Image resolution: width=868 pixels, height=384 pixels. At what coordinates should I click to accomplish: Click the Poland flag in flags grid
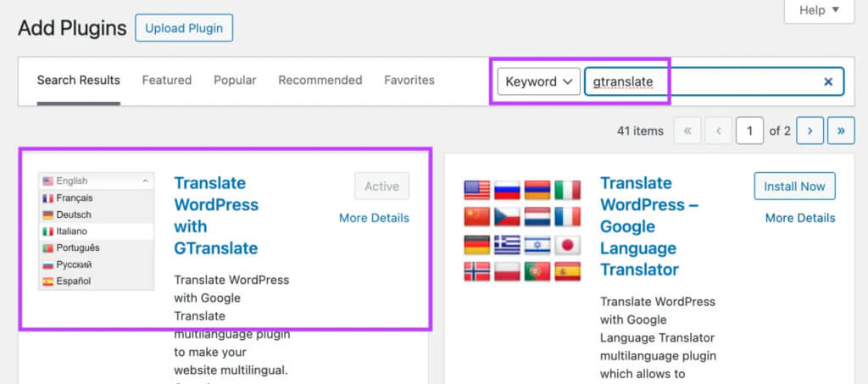click(507, 271)
